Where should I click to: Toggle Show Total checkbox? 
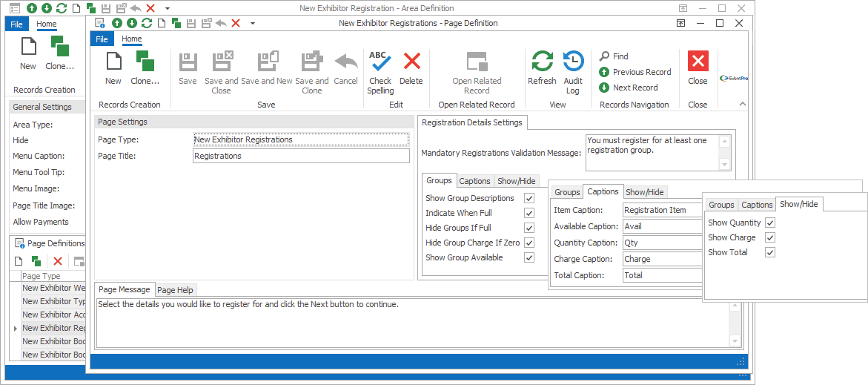[x=770, y=253]
